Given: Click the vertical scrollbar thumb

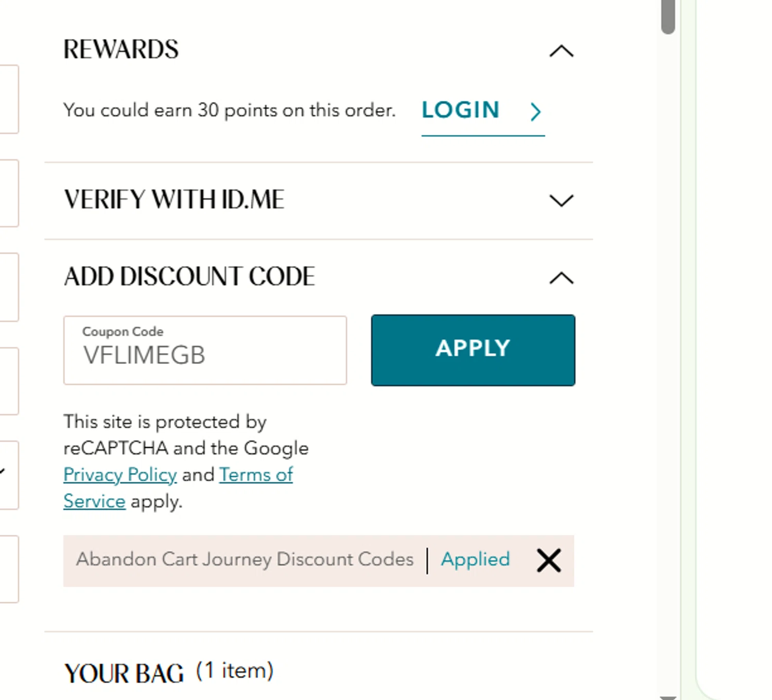Looking at the screenshot, I should [x=668, y=16].
